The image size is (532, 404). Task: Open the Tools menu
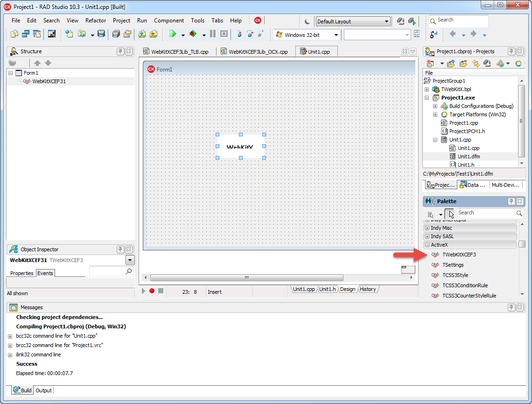tap(197, 21)
